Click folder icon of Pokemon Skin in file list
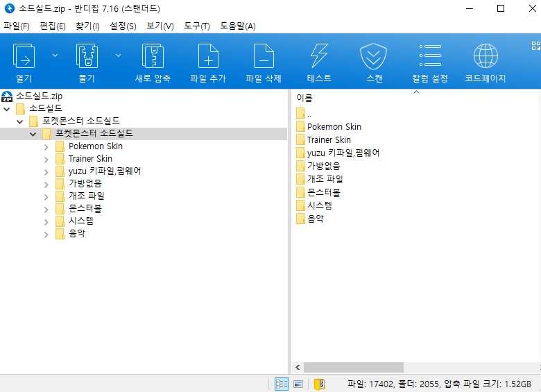Viewport: 541px width, 392px height. 300,127
